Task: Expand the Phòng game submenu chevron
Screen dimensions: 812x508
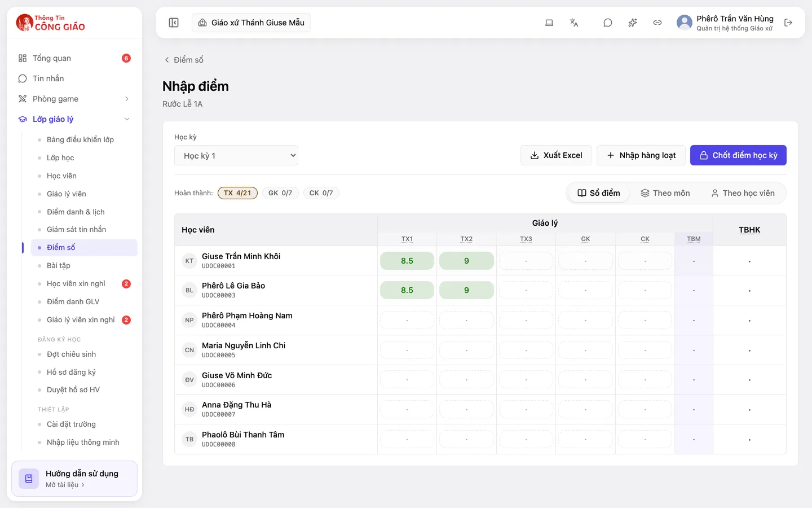Action: click(127, 99)
